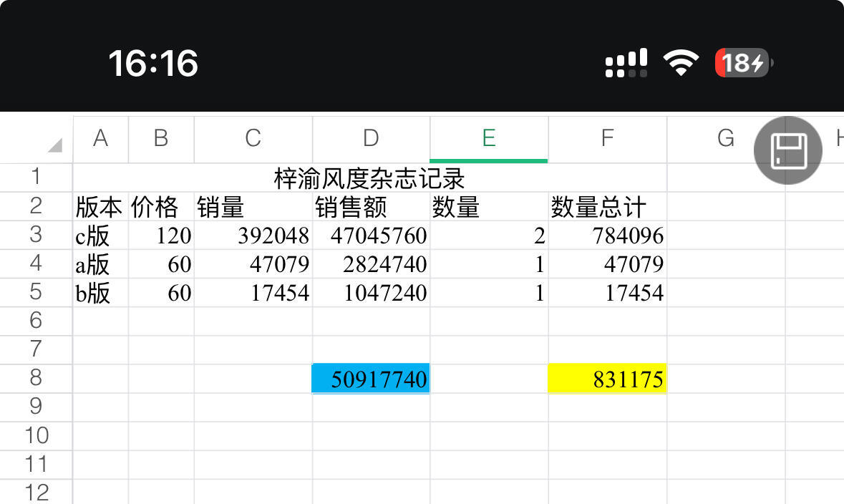Select the b版 price cell 60

pos(161,292)
